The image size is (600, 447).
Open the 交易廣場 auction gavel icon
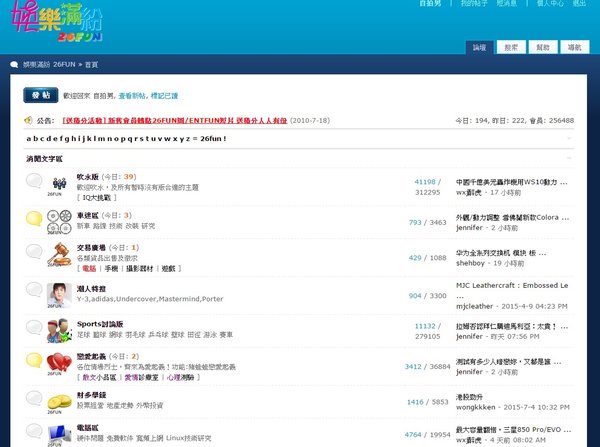(x=59, y=254)
